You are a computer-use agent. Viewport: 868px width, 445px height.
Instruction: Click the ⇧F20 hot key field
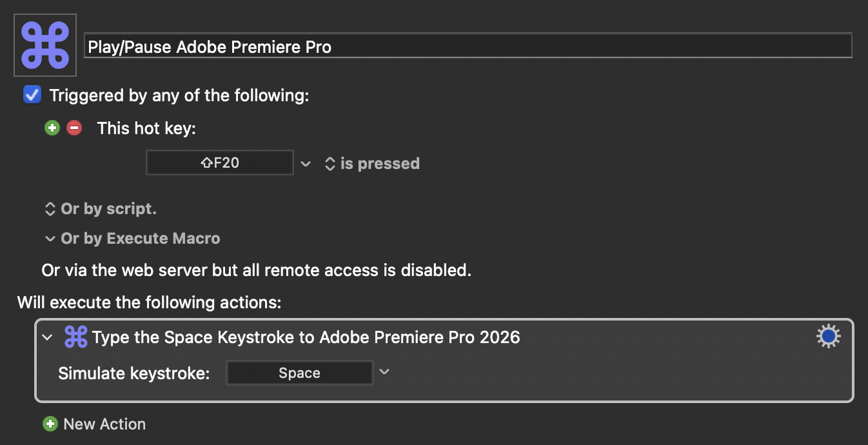tap(220, 163)
